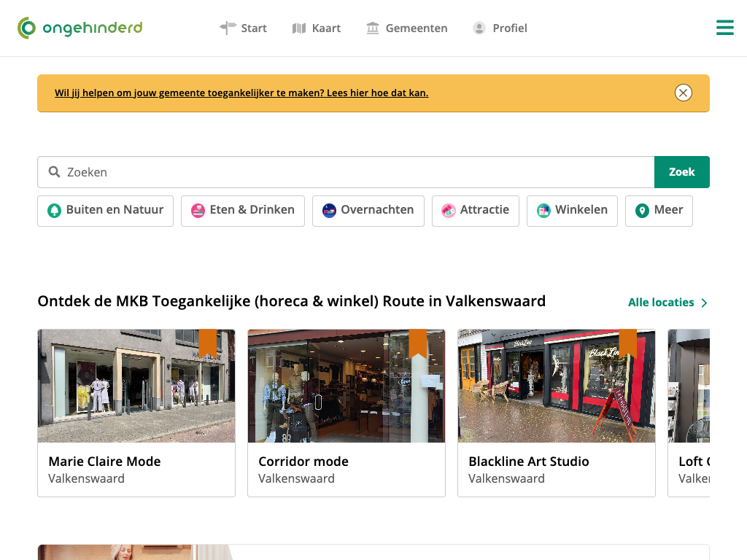Pick the Winkelen category

tap(572, 210)
